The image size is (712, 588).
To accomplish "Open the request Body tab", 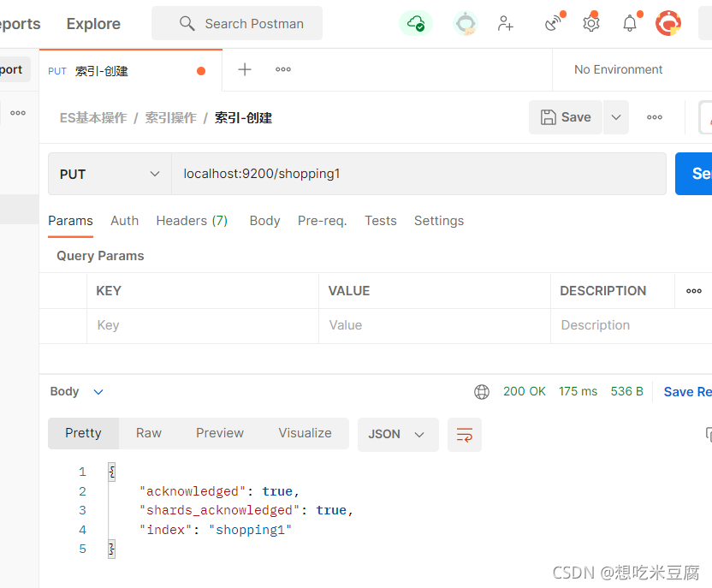I will (264, 221).
